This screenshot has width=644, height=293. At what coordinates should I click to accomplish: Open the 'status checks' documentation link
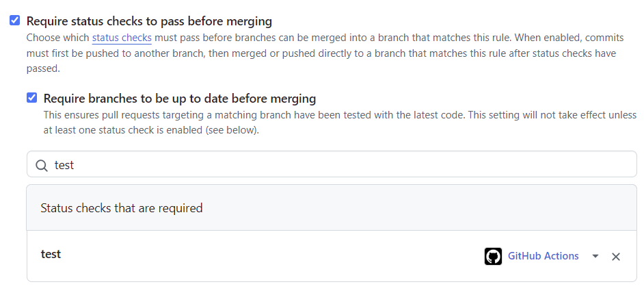122,38
